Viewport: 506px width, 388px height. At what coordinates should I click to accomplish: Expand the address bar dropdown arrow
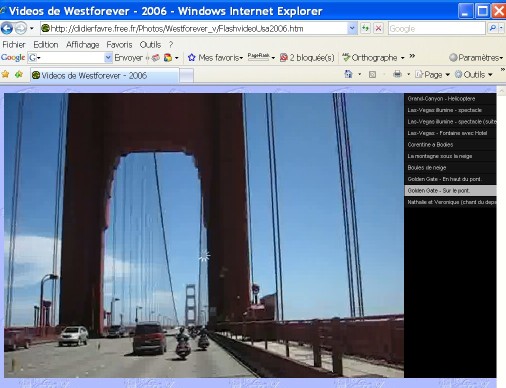(x=352, y=29)
